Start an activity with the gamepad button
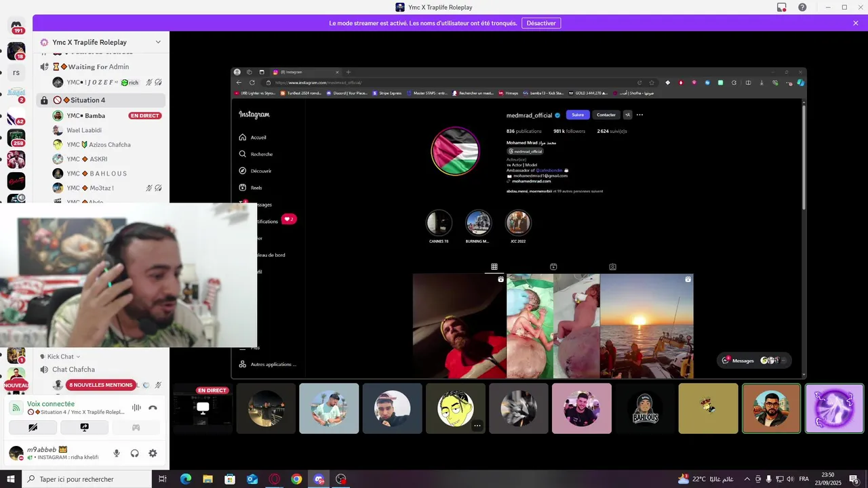 click(x=136, y=428)
